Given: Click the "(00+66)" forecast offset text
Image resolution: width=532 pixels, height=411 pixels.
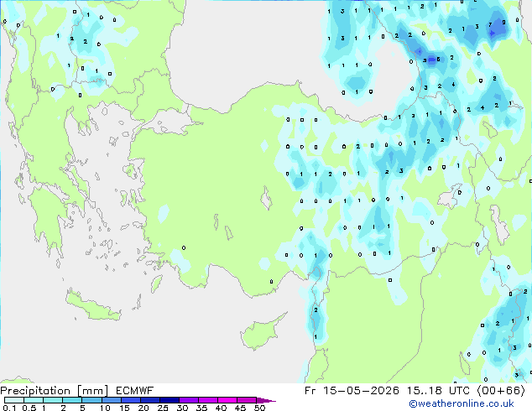Looking at the screenshot, I should pyautogui.click(x=501, y=391).
